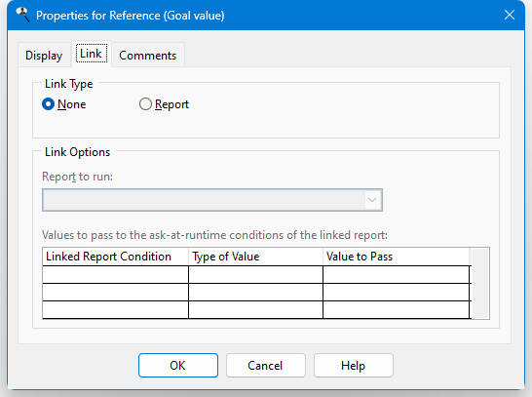The image size is (532, 397).
Task: Click the conditions table vertical scrollbar
Action: [480, 283]
